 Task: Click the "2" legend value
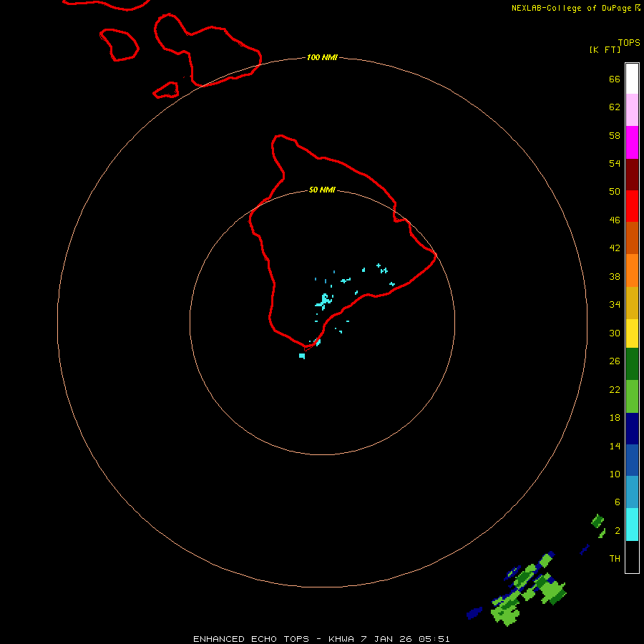(x=617, y=531)
